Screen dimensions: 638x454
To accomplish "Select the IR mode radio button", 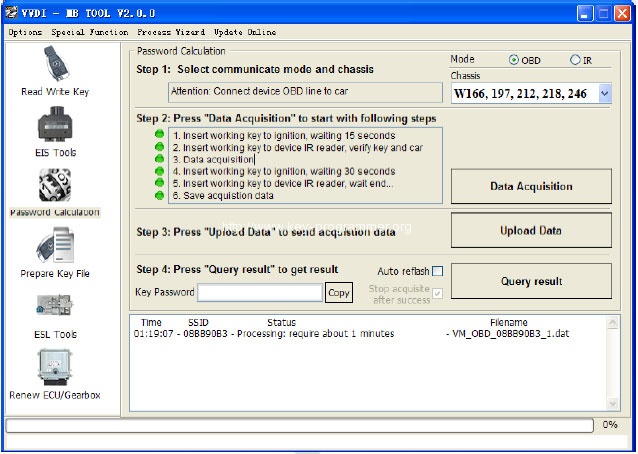I will (x=575, y=60).
